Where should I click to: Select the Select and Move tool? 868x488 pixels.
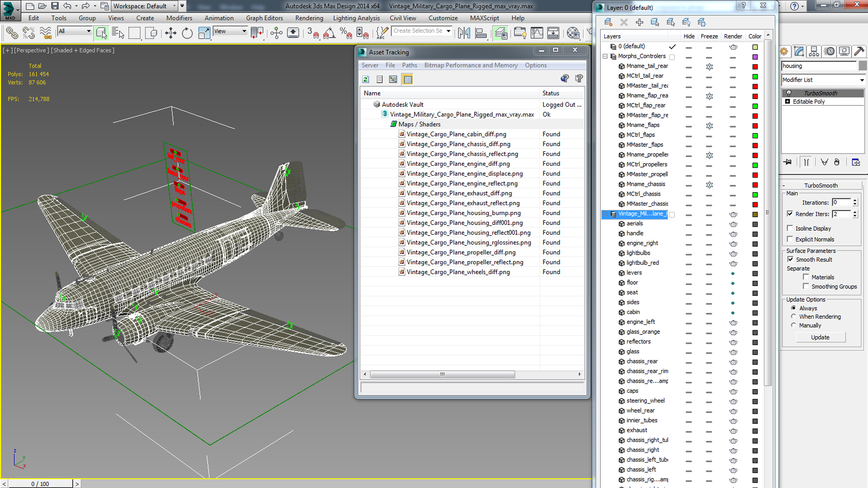click(170, 33)
